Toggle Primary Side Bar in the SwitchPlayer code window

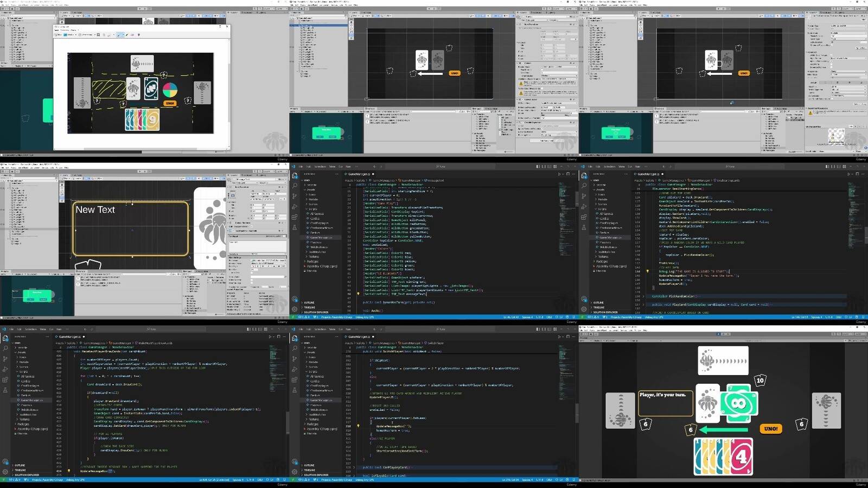point(538,329)
